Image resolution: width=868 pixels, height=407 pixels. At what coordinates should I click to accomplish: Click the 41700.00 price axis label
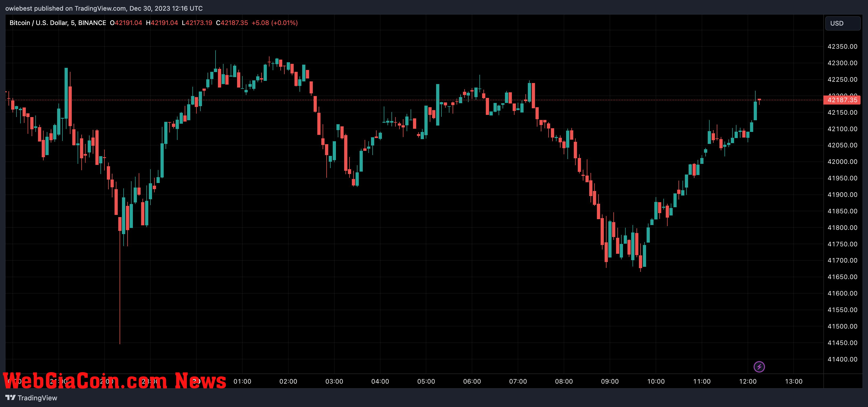pos(842,260)
